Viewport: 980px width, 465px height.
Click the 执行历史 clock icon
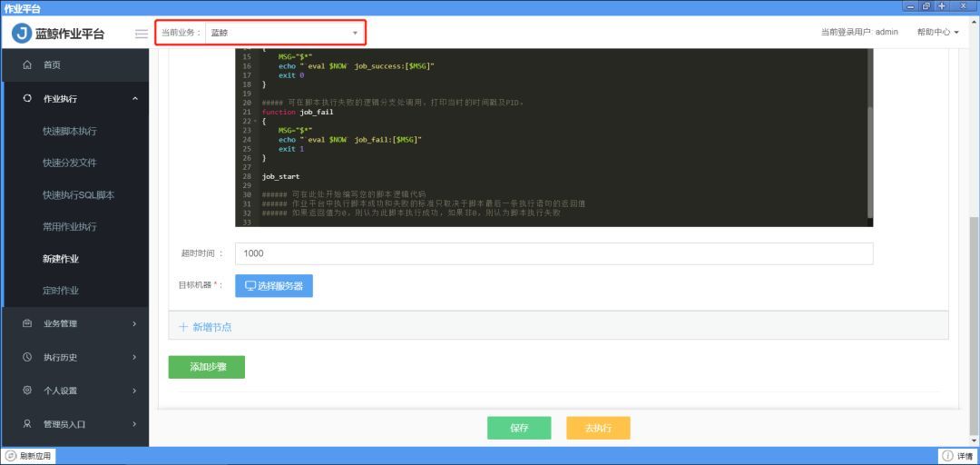click(27, 357)
